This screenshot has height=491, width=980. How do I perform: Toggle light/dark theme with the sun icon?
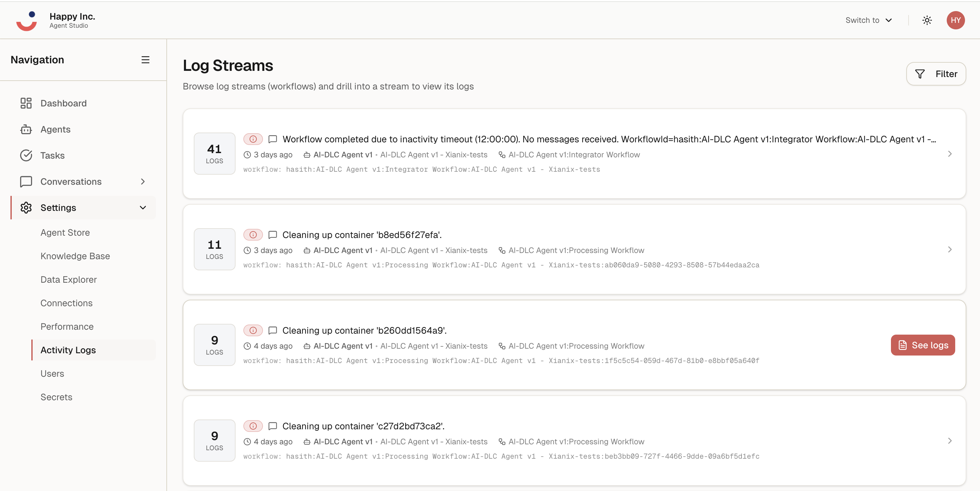coord(927,20)
